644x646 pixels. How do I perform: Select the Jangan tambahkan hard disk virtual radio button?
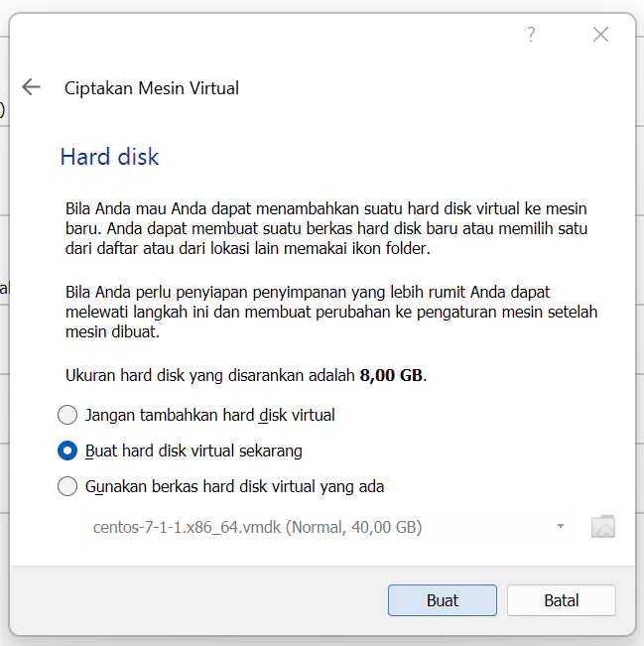67,415
